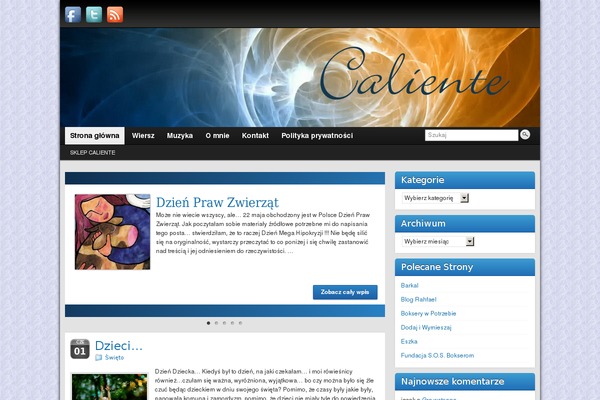Click folder icon next to Święto
This screenshot has width=600, height=400.
(99, 358)
